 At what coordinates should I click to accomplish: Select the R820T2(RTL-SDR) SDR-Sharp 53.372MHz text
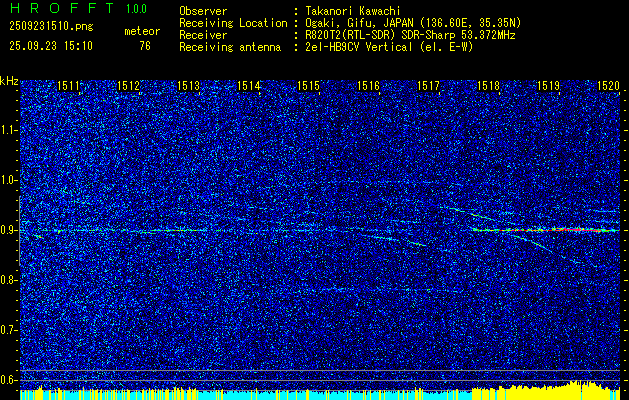tap(410, 35)
